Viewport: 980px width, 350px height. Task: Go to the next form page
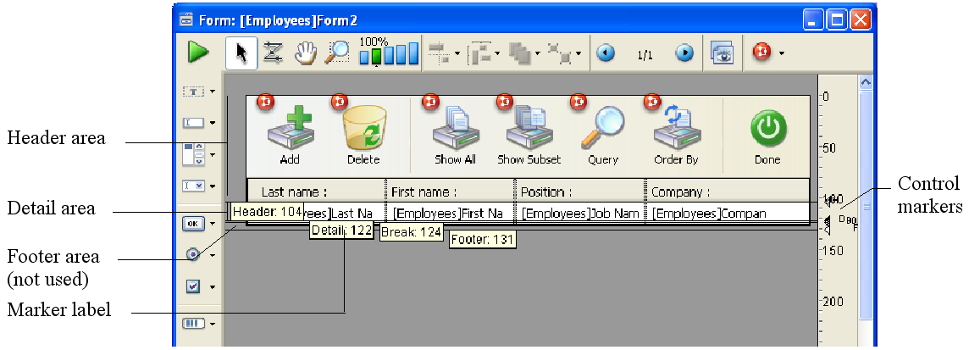click(684, 53)
